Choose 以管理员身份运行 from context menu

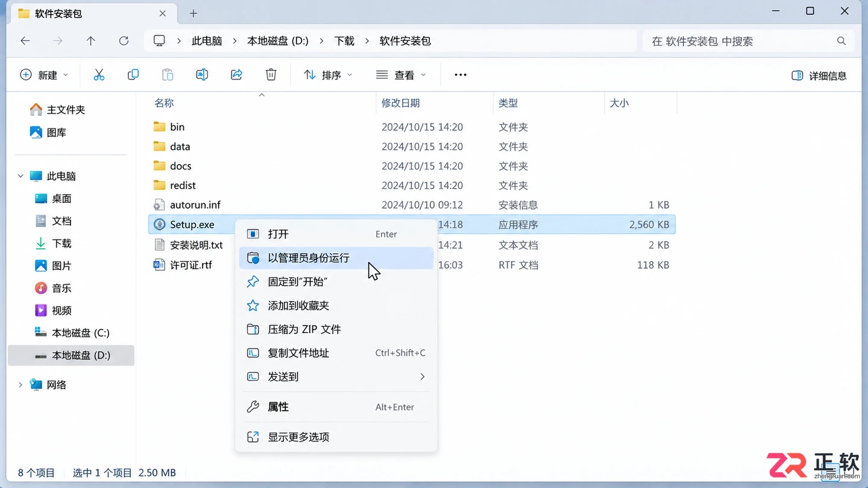point(336,258)
